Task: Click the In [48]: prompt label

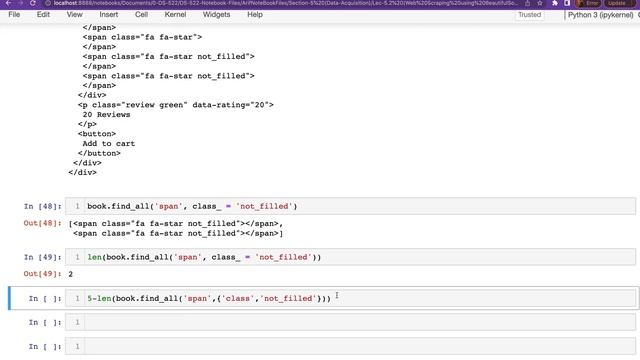Action: pyautogui.click(x=42, y=207)
